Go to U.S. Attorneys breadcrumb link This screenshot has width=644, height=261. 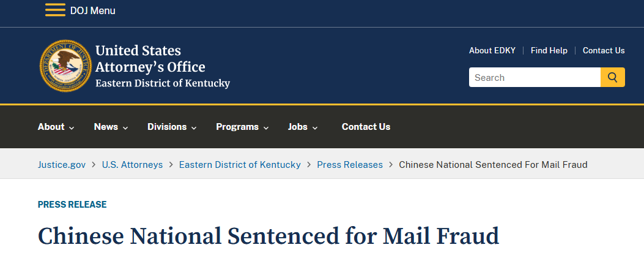(132, 165)
